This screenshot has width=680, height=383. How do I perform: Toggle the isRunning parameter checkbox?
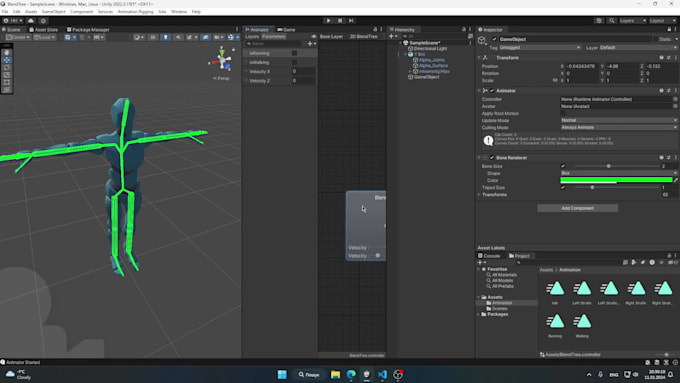click(x=294, y=53)
